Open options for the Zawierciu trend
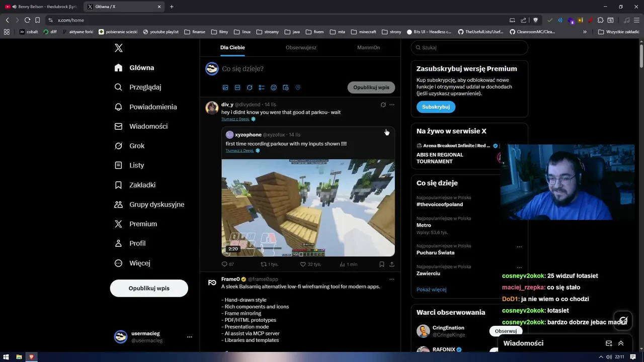The height and width of the screenshot is (362, 644). tap(519, 267)
